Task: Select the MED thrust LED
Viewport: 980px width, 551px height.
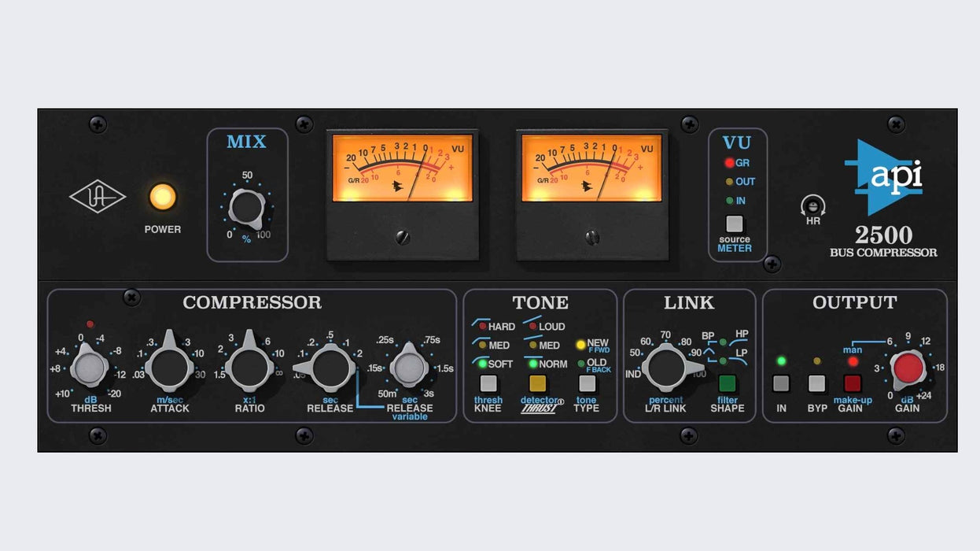Action: [532, 345]
